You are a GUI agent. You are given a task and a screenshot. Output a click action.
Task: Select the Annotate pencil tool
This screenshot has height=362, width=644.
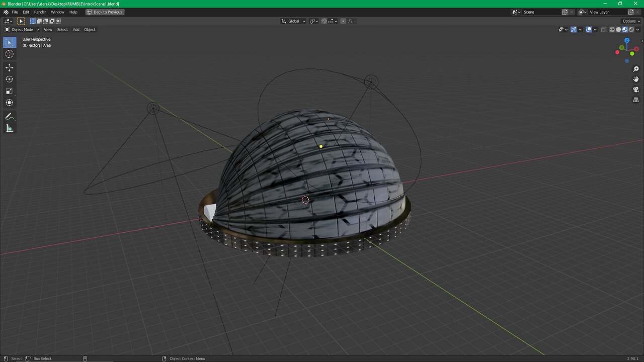[10, 116]
